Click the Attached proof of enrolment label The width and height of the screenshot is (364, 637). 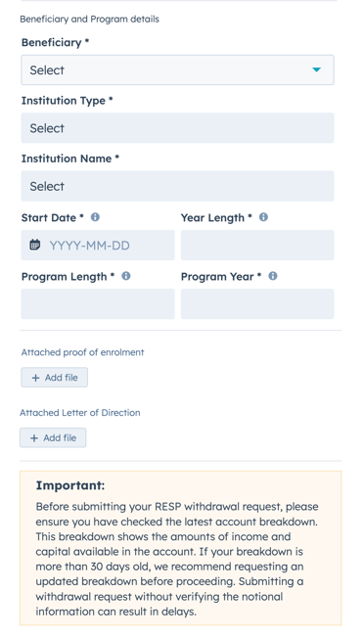(82, 352)
